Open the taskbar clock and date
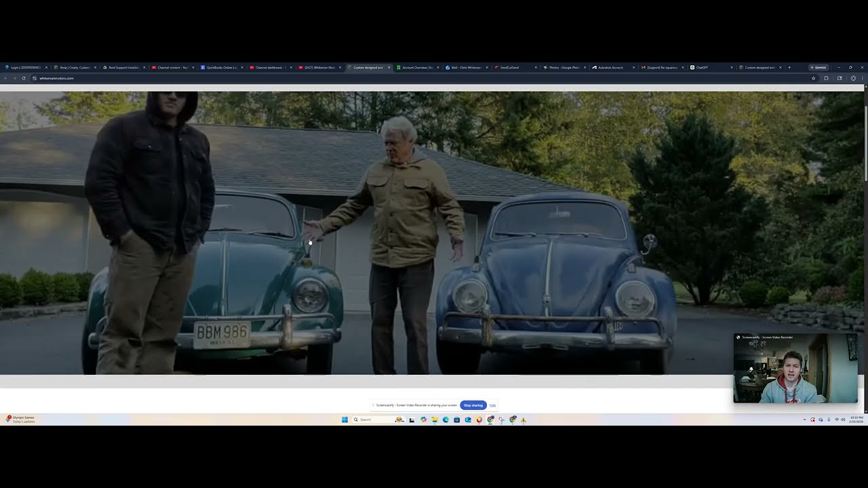868x488 pixels. [x=856, y=420]
